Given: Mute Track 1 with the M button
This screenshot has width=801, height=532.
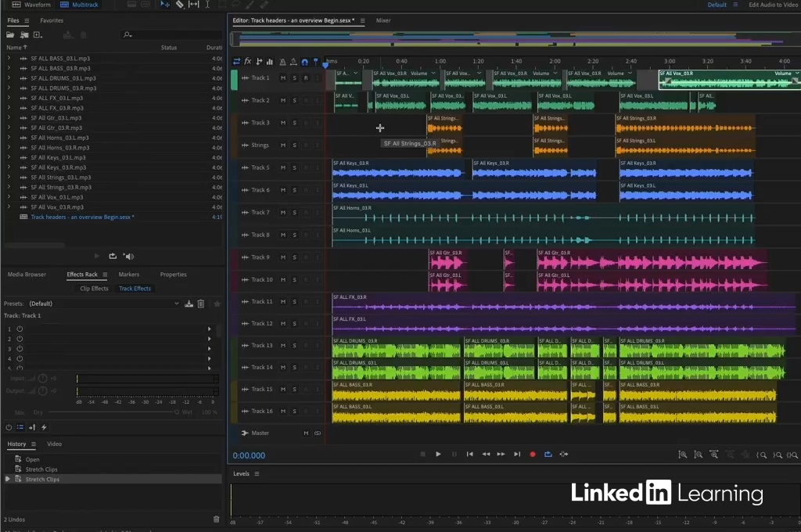Looking at the screenshot, I should tap(283, 78).
